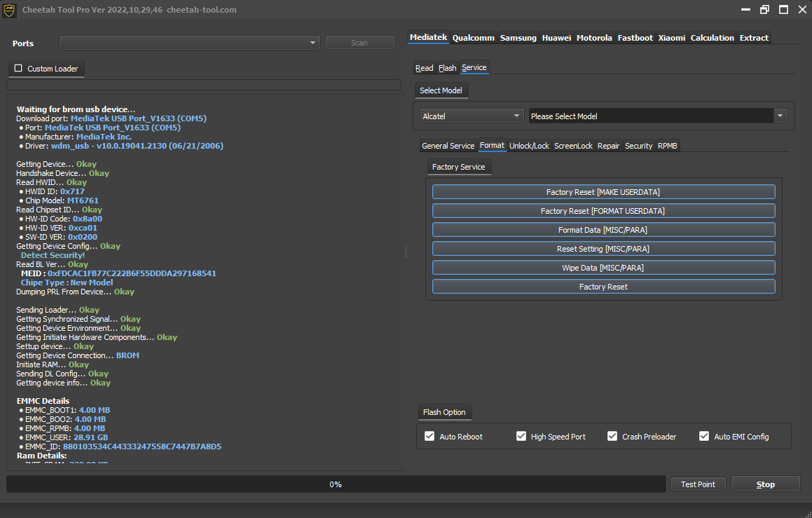This screenshot has width=812, height=518.
Task: Select the Format tab
Action: pos(492,146)
